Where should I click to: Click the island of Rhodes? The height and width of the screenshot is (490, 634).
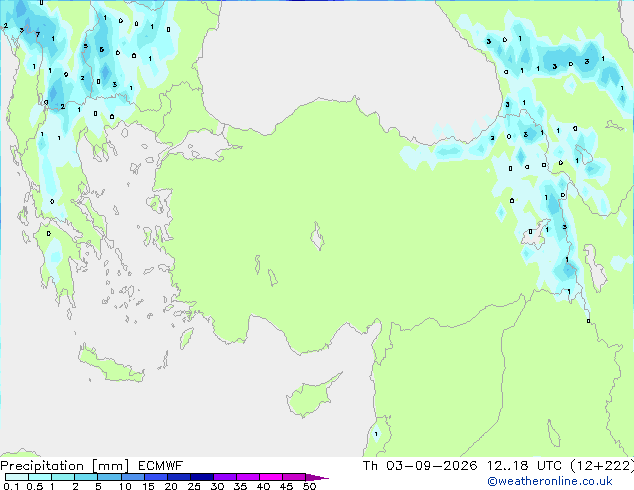coord(186,338)
